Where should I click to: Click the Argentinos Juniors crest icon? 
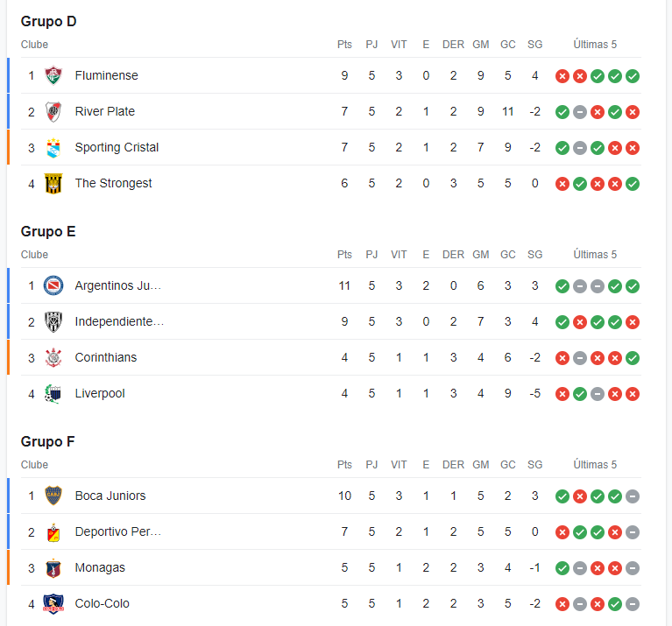pos(53,285)
